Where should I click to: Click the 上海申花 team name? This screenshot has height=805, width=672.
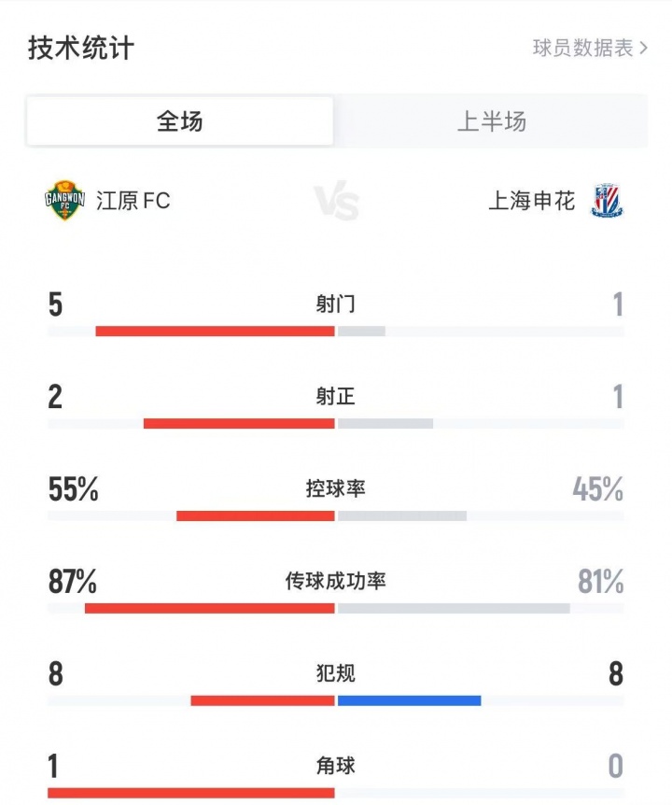pyautogui.click(x=535, y=201)
